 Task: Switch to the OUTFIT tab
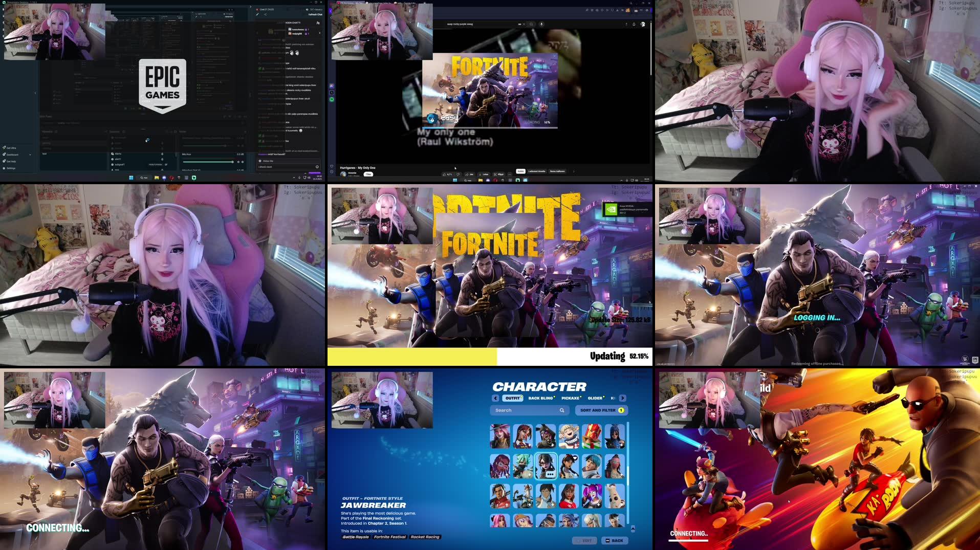tap(513, 398)
